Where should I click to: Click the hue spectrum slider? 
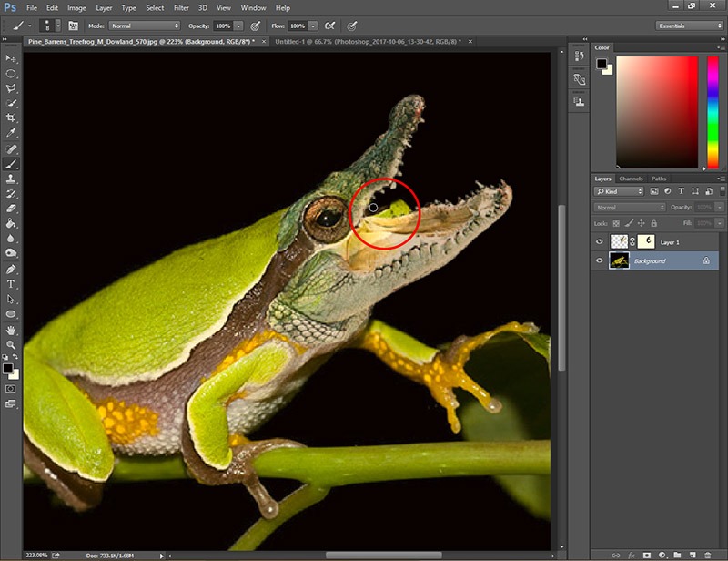point(713,114)
